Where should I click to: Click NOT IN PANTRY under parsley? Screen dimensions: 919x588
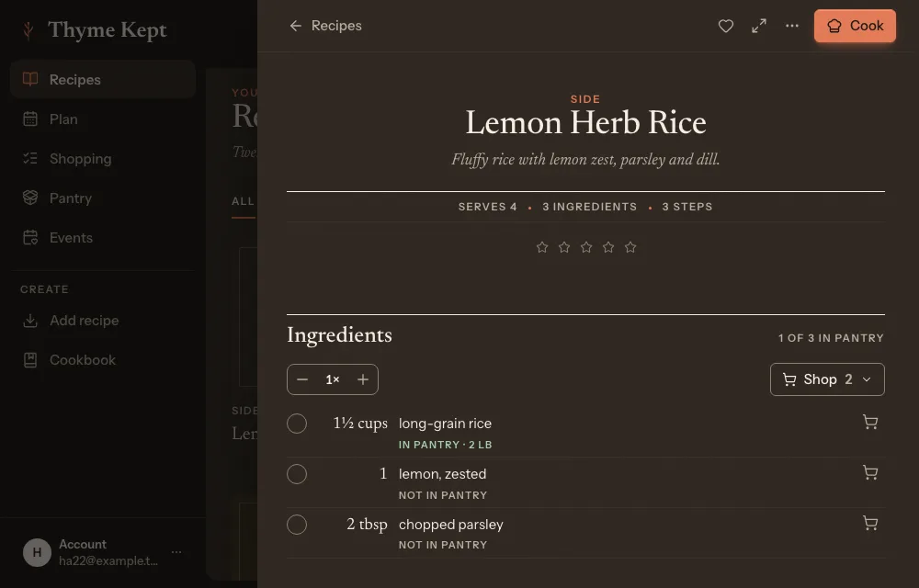click(443, 545)
